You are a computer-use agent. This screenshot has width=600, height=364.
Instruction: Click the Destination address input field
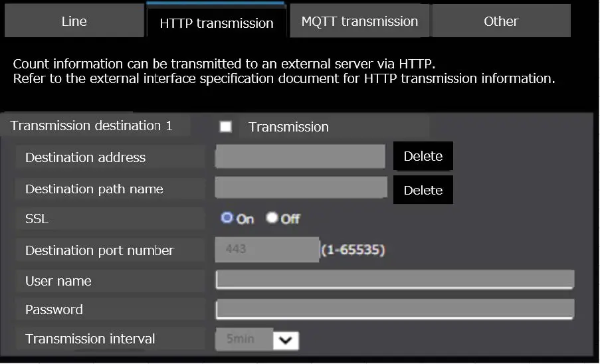pos(300,156)
